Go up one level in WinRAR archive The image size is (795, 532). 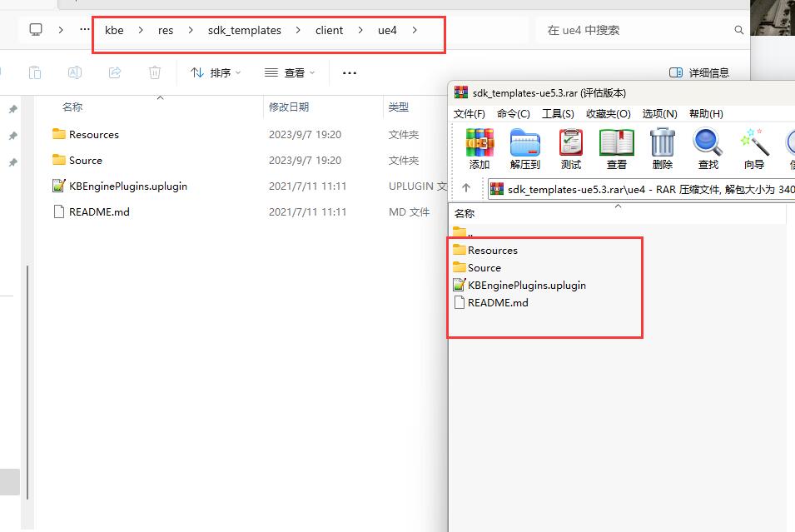pos(466,188)
